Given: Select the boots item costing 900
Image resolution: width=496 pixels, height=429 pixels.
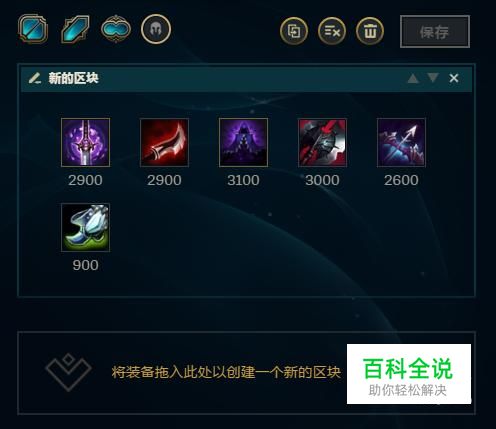Looking at the screenshot, I should [x=85, y=227].
